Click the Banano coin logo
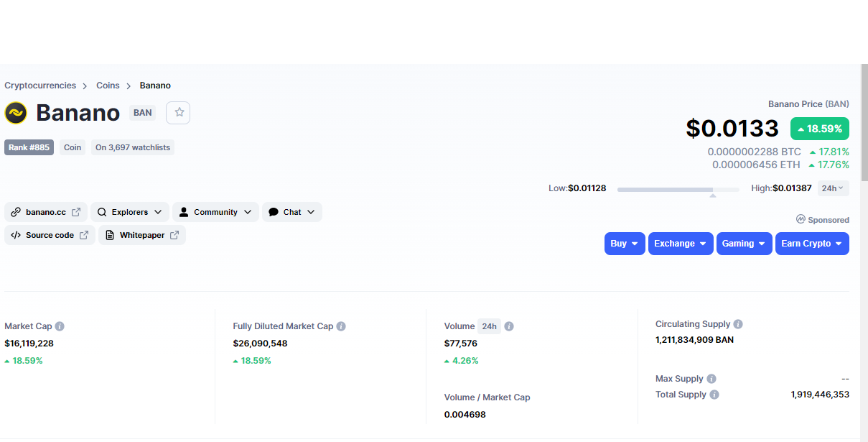This screenshot has height=442, width=868. tap(16, 113)
